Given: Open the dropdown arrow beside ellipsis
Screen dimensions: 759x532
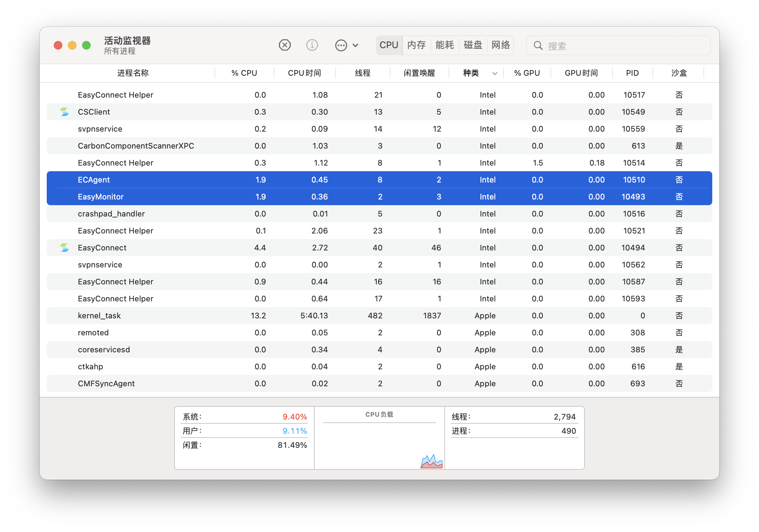Looking at the screenshot, I should pyautogui.click(x=356, y=45).
